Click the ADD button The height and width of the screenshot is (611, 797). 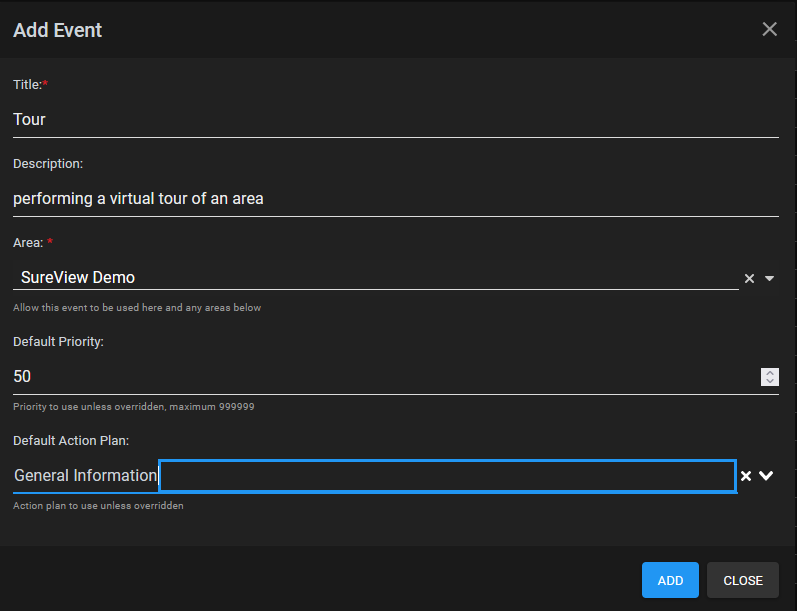point(670,580)
